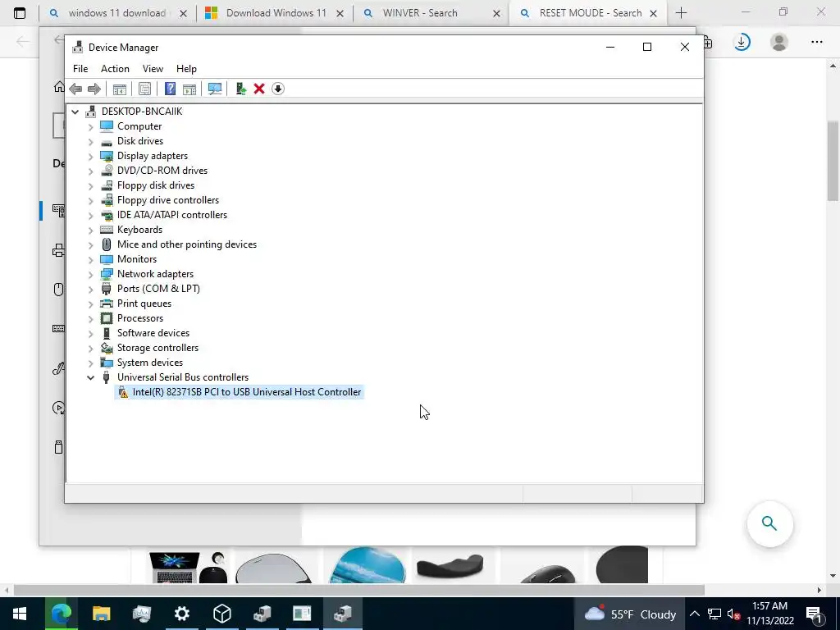This screenshot has height=630, width=840.
Task: Click the Processors chip icon
Action: tap(107, 318)
